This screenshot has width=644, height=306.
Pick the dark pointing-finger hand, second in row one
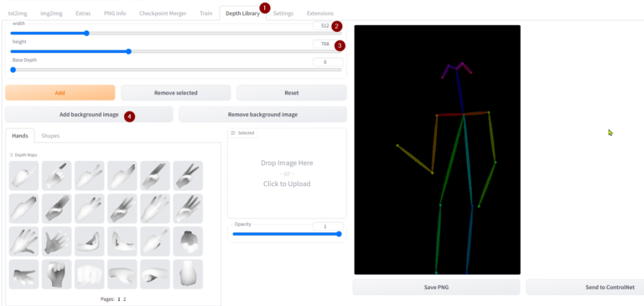(x=57, y=176)
